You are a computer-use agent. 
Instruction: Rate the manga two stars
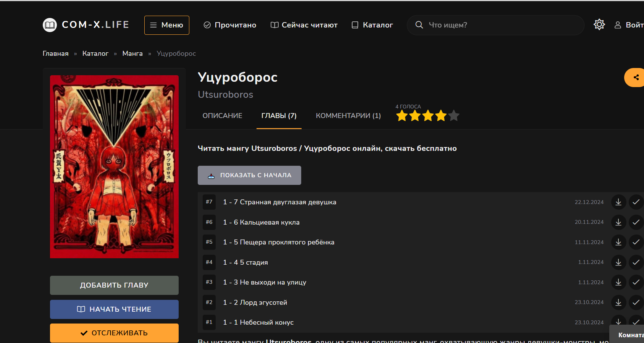[x=415, y=115]
